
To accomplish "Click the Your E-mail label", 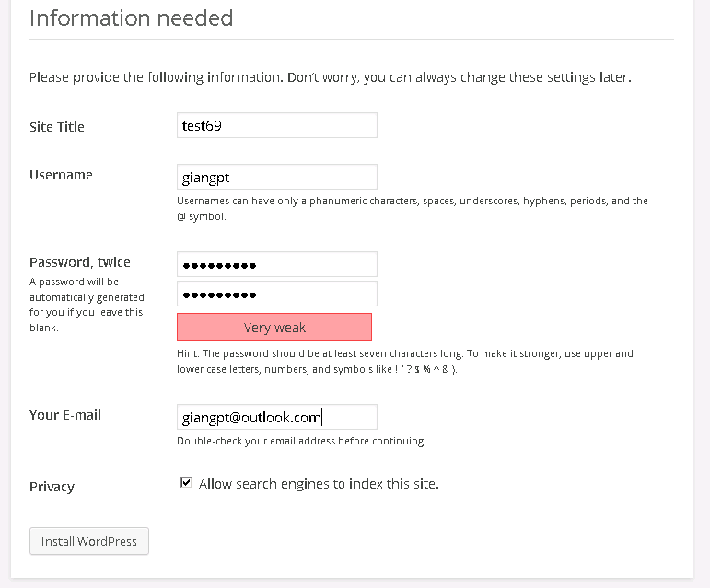I will [65, 415].
